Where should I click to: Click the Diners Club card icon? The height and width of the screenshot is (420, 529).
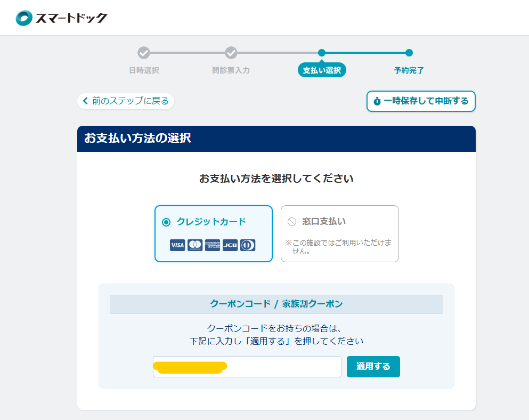[x=248, y=245]
